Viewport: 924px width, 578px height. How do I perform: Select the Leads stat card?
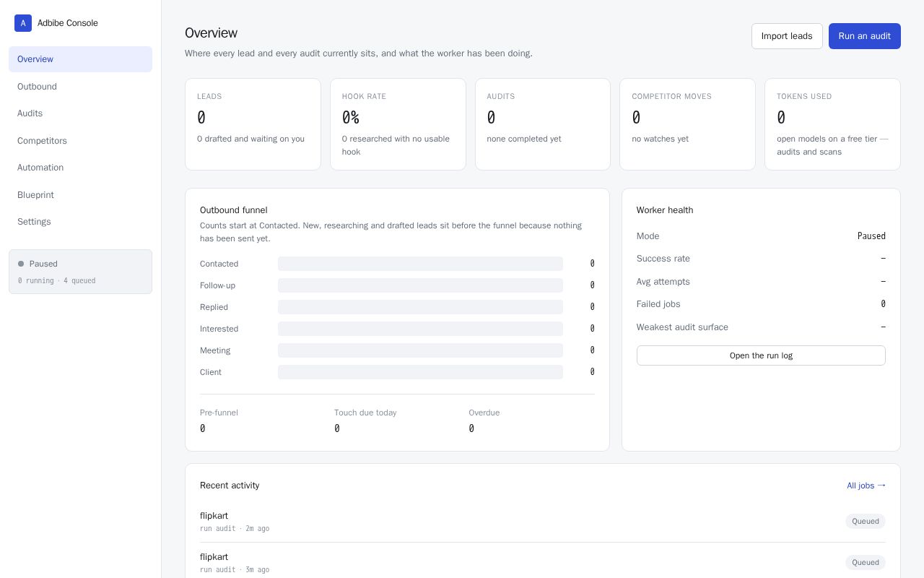(253, 124)
